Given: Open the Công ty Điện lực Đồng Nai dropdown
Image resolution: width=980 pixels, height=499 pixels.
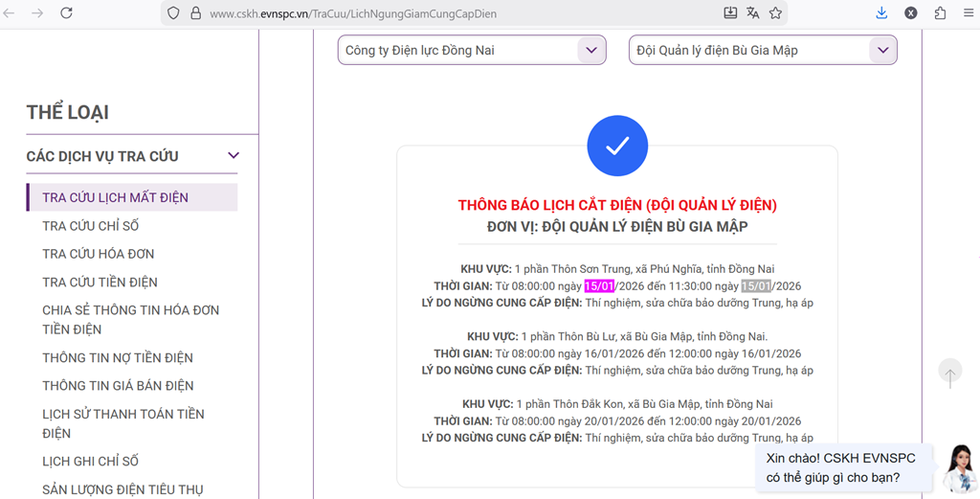Looking at the screenshot, I should point(472,50).
